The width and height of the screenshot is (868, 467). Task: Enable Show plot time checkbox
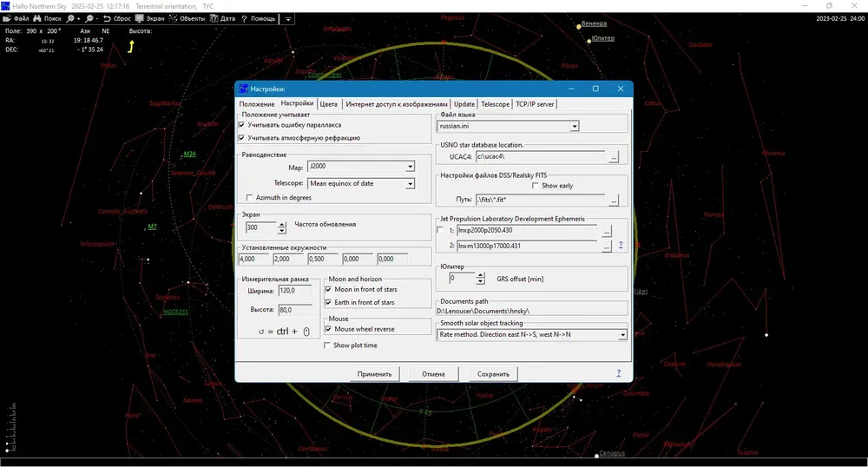pos(327,345)
